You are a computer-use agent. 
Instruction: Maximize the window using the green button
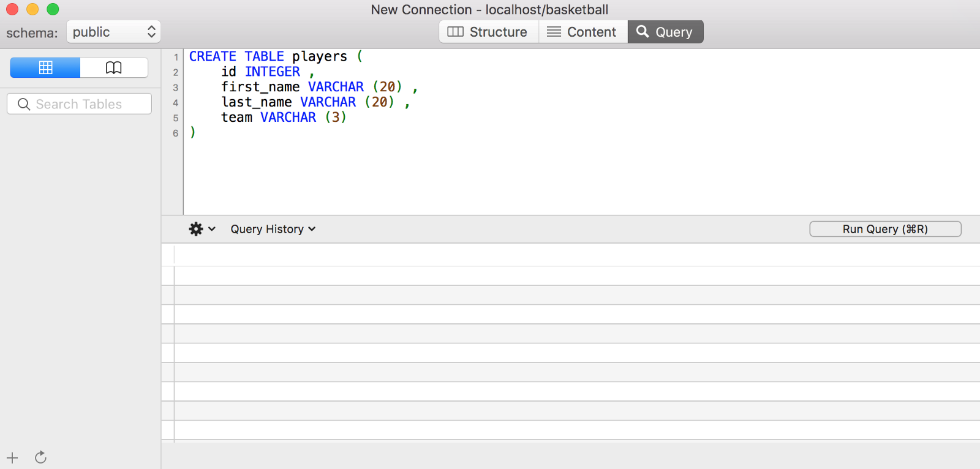pyautogui.click(x=53, y=9)
